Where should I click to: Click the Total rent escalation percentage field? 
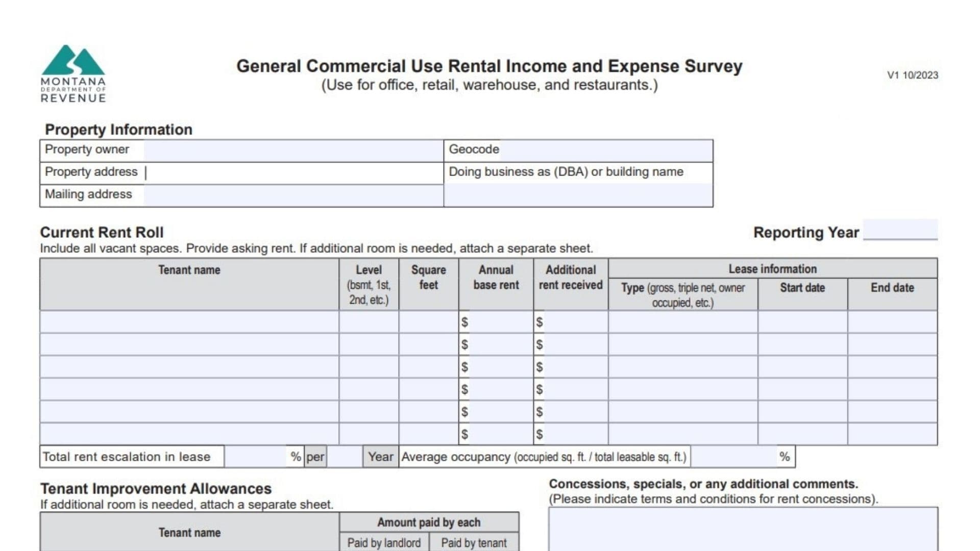click(255, 457)
